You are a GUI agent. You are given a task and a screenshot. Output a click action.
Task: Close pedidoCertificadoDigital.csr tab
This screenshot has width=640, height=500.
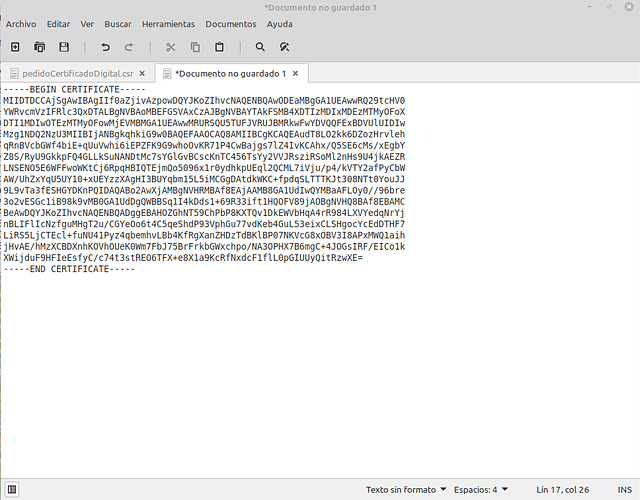tap(142, 73)
